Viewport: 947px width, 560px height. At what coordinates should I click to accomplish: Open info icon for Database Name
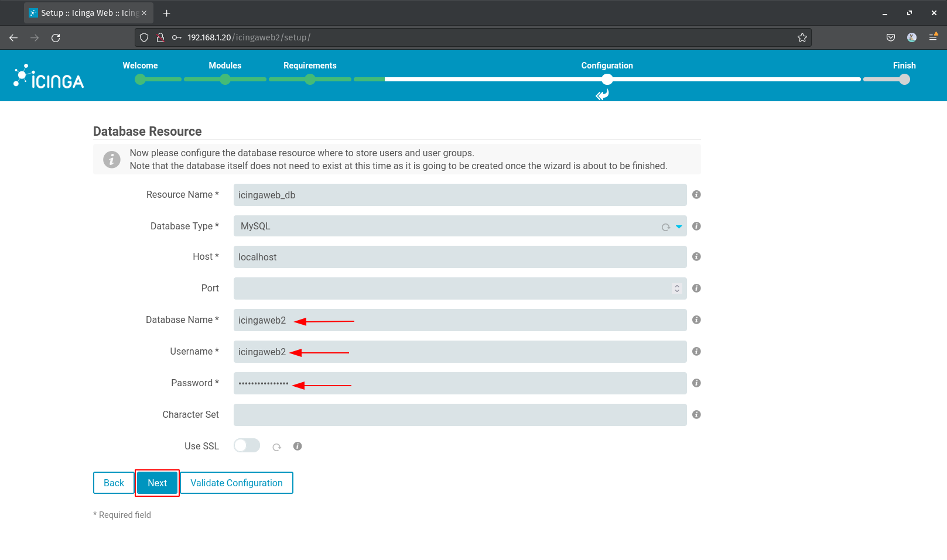[x=696, y=319]
